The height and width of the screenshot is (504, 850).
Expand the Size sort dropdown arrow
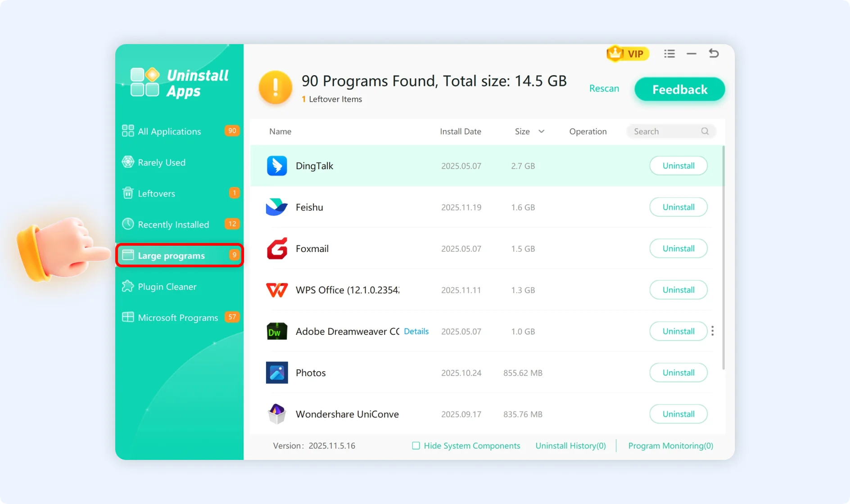point(541,131)
